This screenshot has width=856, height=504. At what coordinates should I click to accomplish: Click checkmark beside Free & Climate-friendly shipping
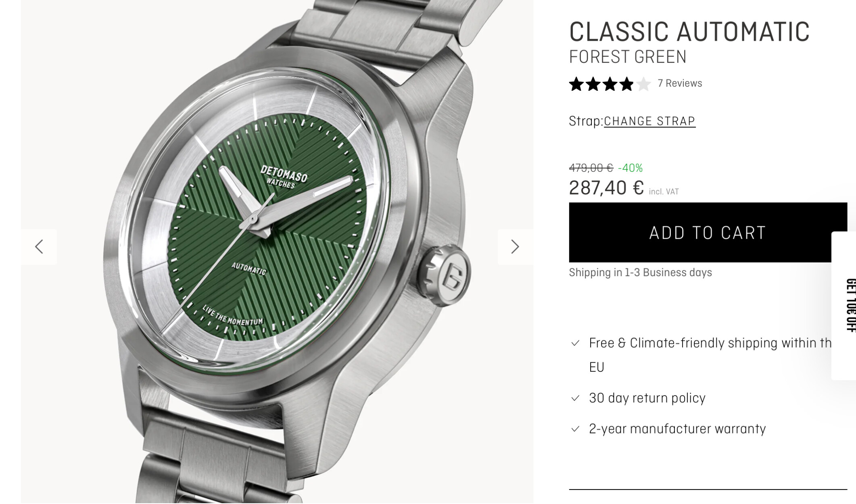click(576, 343)
